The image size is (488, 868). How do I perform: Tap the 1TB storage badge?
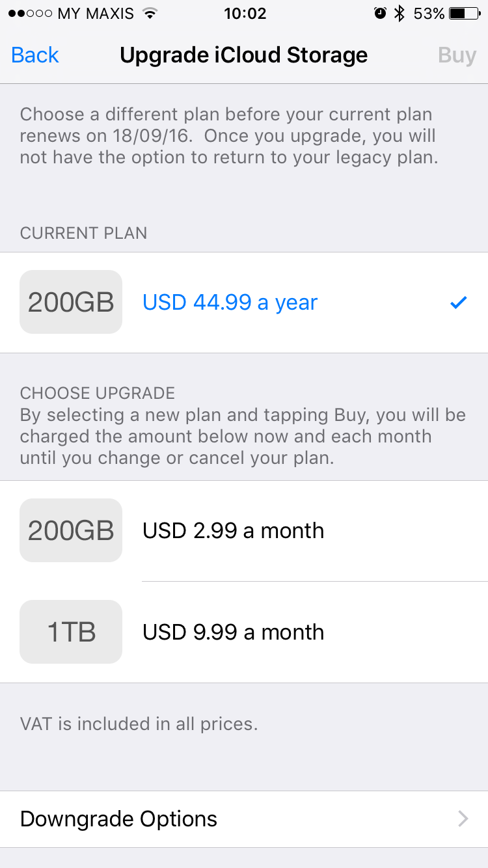pyautogui.click(x=71, y=632)
